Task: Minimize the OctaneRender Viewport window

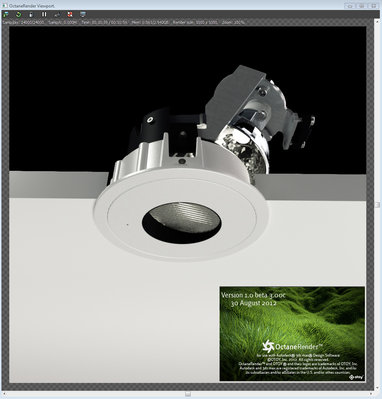Action: point(350,5)
